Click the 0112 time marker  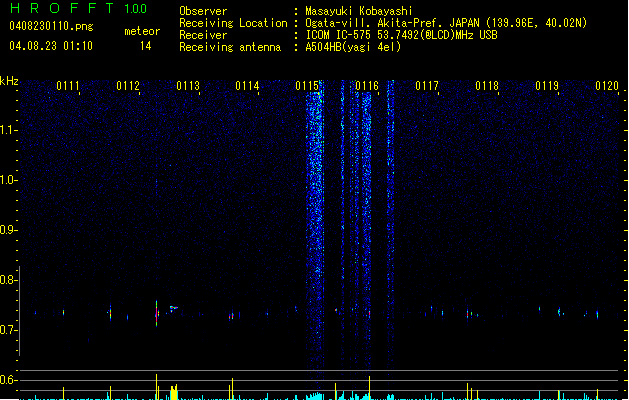tap(128, 86)
